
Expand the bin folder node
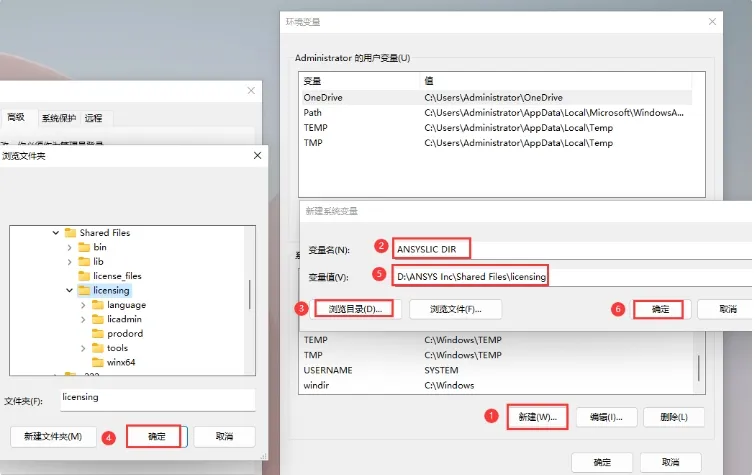[x=69, y=247]
